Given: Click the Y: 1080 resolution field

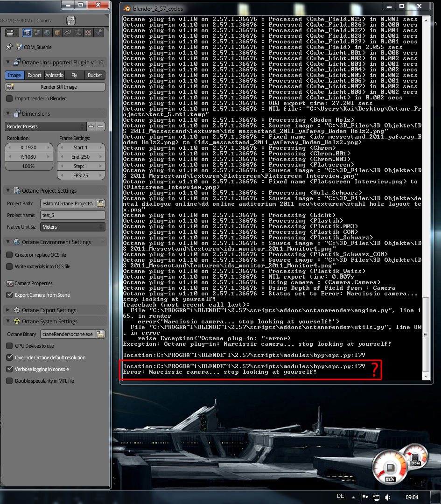Looking at the screenshot, I should pyautogui.click(x=29, y=157).
